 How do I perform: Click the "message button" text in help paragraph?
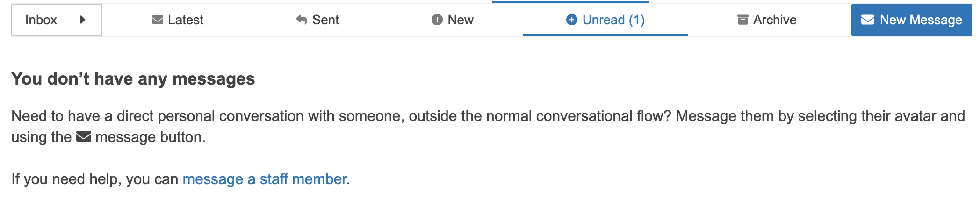150,137
